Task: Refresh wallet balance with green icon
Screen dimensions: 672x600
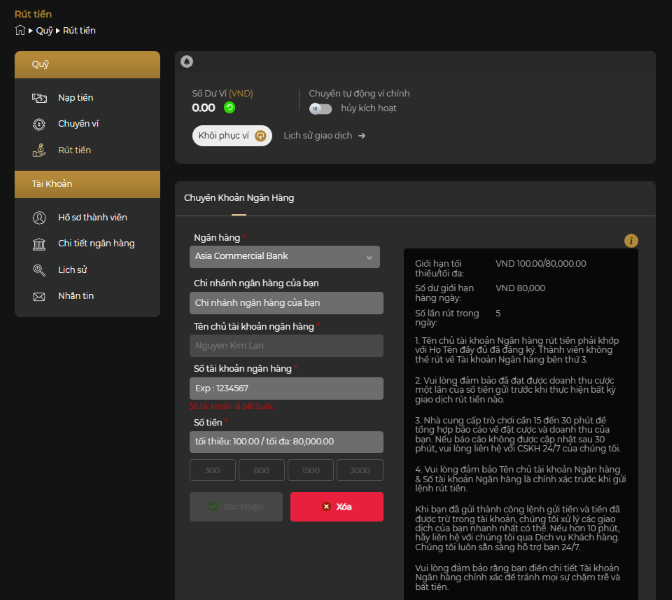Action: (230, 108)
